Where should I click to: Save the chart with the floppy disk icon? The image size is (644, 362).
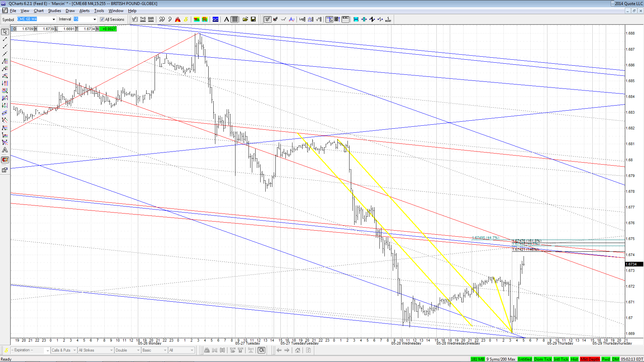[253, 19]
